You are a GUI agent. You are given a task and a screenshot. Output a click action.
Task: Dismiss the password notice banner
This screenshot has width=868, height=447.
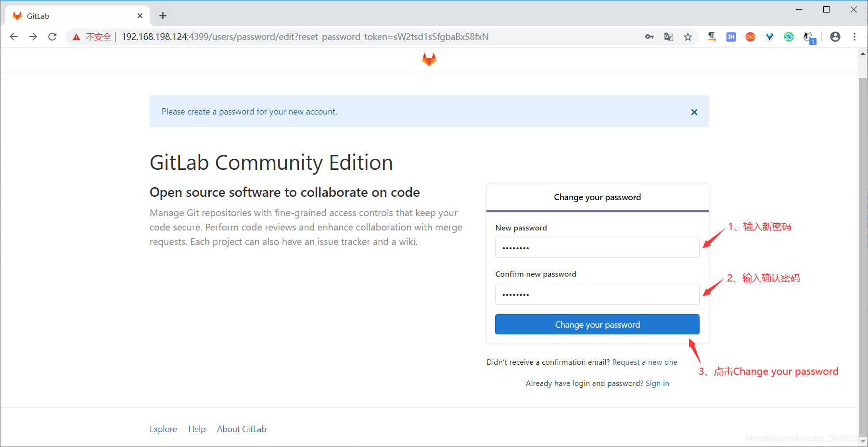coord(694,112)
